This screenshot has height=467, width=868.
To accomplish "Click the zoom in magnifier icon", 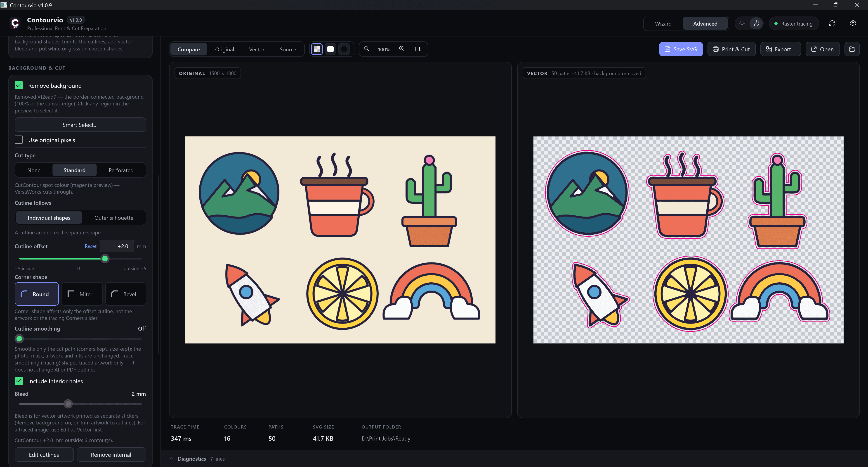I will [402, 49].
